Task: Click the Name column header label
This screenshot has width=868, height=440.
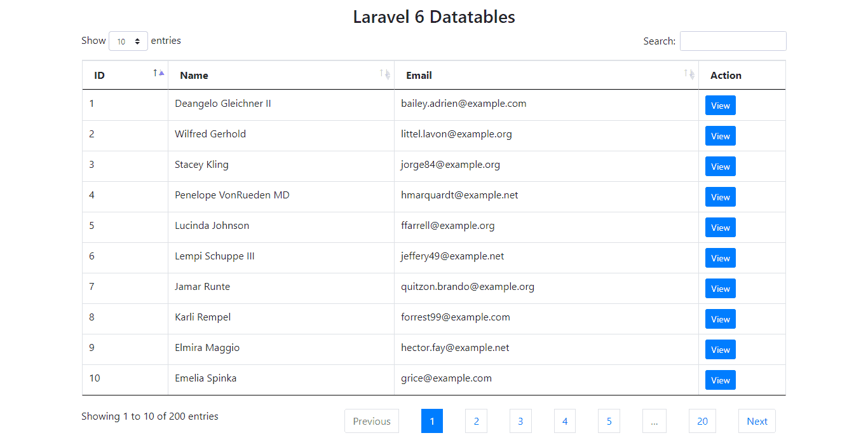Action: (x=194, y=75)
